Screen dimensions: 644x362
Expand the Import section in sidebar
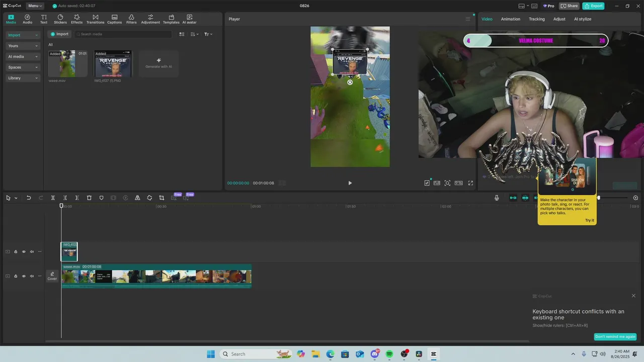[23, 35]
